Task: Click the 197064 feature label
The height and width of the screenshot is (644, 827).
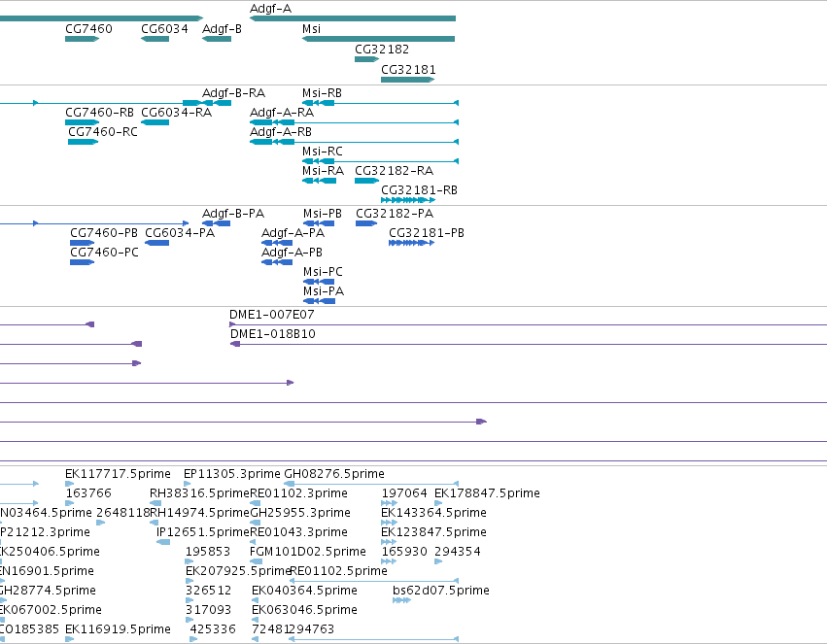Action: (404, 493)
